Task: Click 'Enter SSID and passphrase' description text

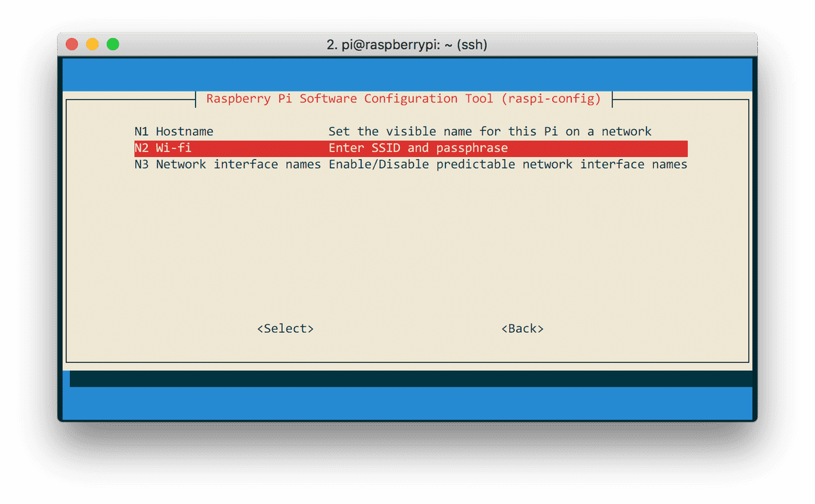Action: point(418,148)
